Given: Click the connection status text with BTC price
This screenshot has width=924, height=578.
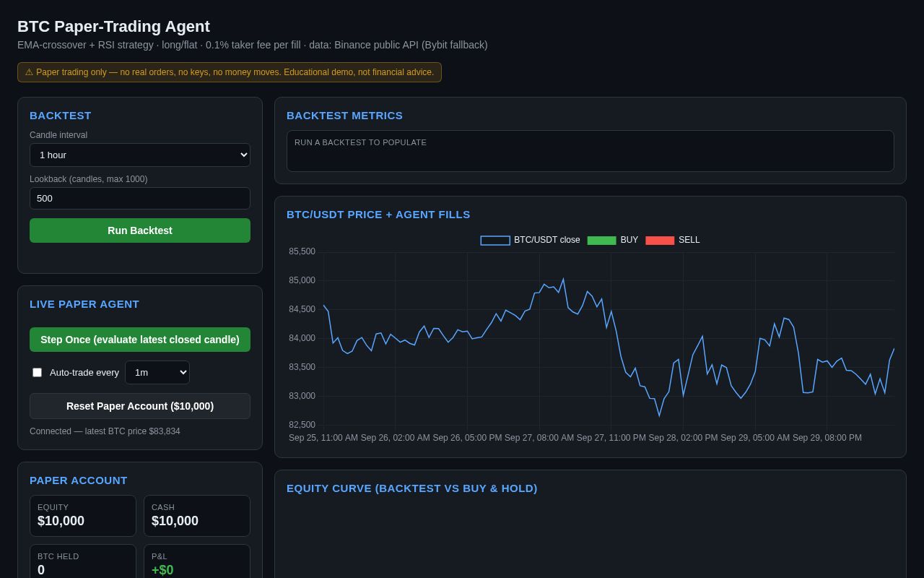Looking at the screenshot, I should click(105, 431).
